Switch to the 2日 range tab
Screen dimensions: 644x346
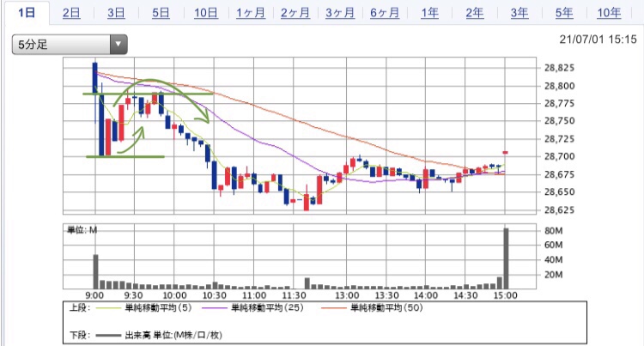click(x=71, y=13)
